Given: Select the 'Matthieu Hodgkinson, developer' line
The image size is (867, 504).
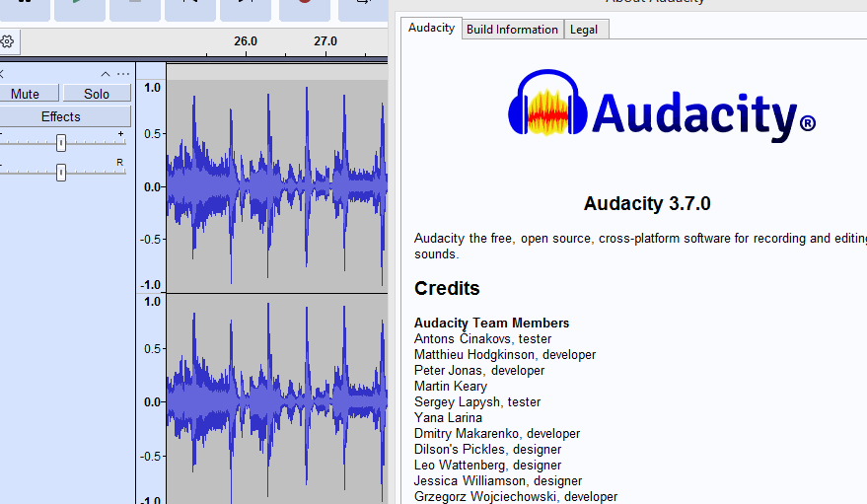Looking at the screenshot, I should [x=505, y=354].
